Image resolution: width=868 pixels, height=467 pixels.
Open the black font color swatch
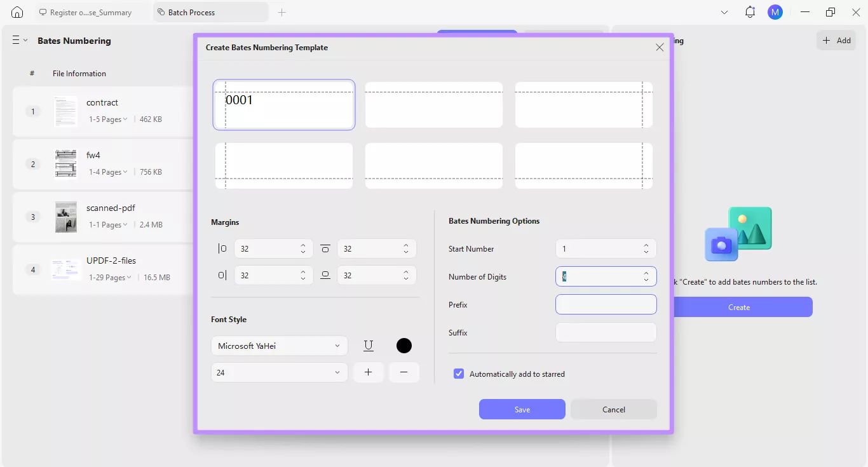pyautogui.click(x=404, y=346)
